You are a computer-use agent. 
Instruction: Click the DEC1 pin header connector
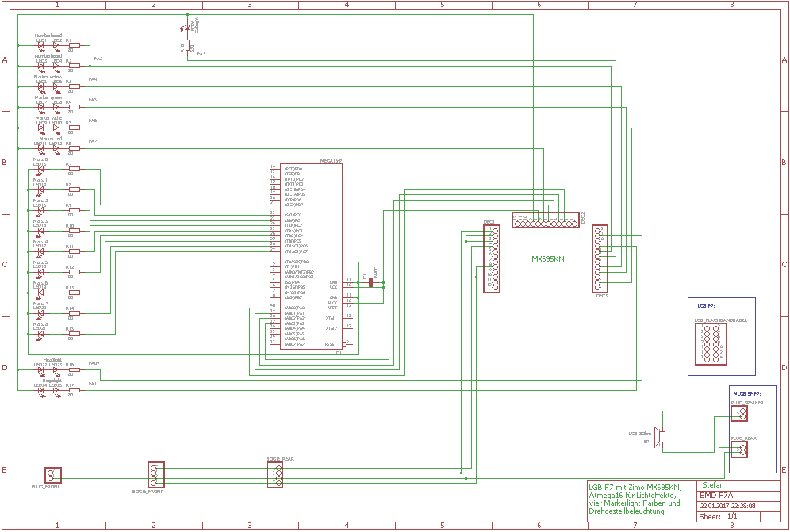click(x=492, y=259)
